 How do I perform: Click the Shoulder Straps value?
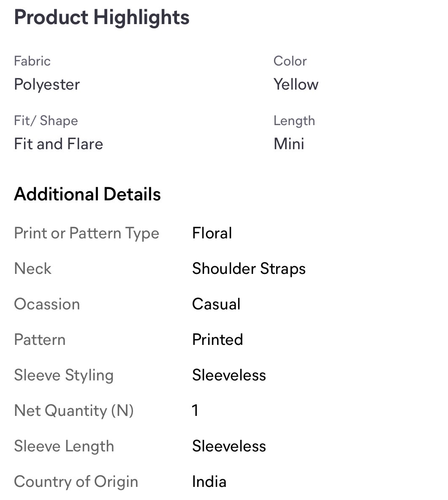249,269
